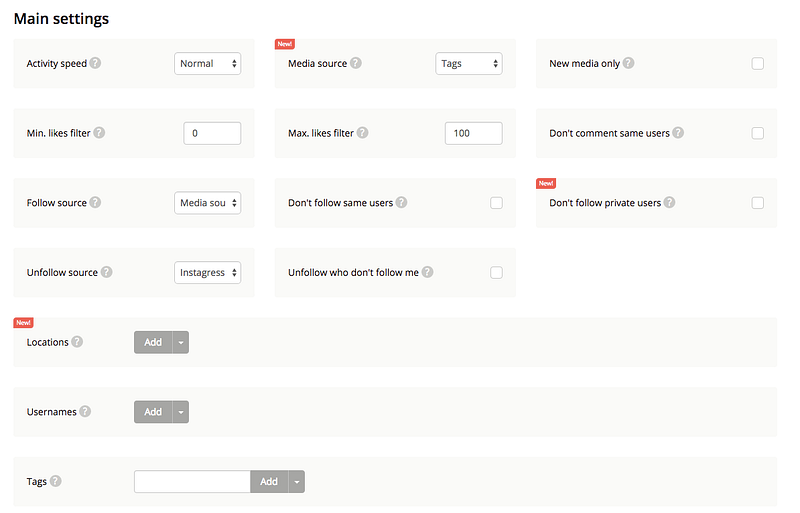Open the Unfollow source Instagress dropdown
This screenshot has width=800, height=513.
pos(208,273)
